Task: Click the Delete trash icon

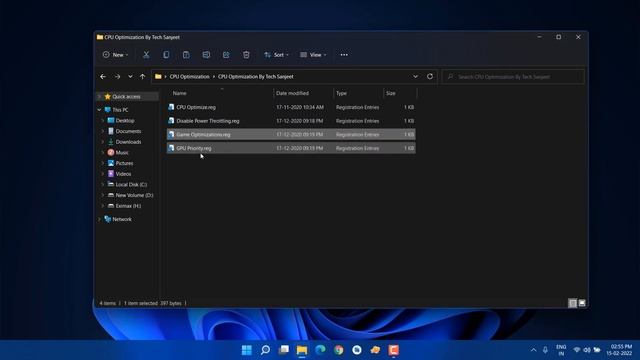Action: click(246, 55)
